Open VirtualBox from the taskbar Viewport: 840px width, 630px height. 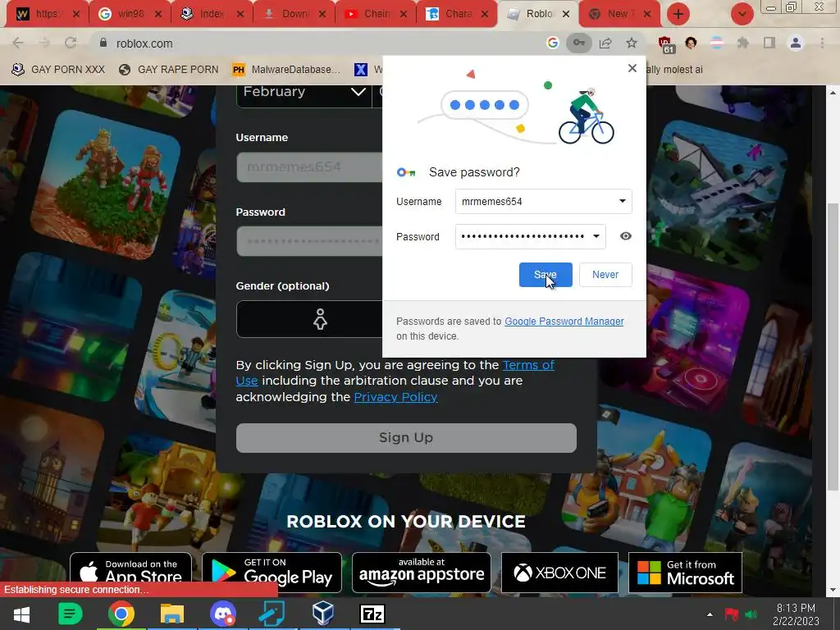coord(323,614)
